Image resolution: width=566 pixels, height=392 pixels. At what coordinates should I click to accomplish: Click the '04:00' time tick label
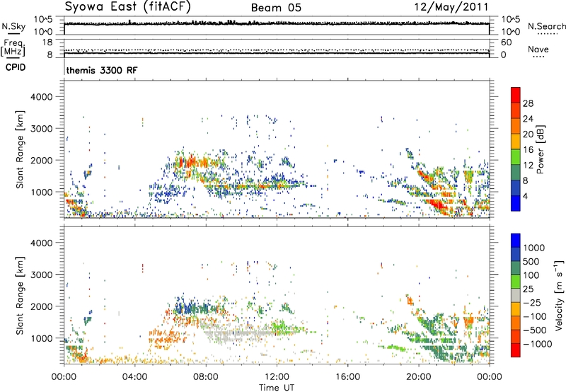tap(134, 377)
